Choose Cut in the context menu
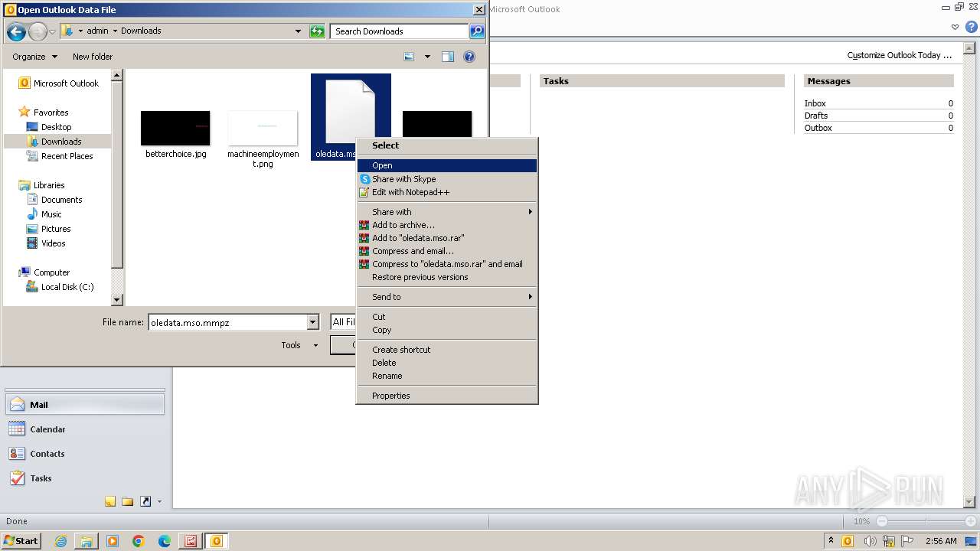Image resolution: width=980 pixels, height=551 pixels. tap(447, 317)
